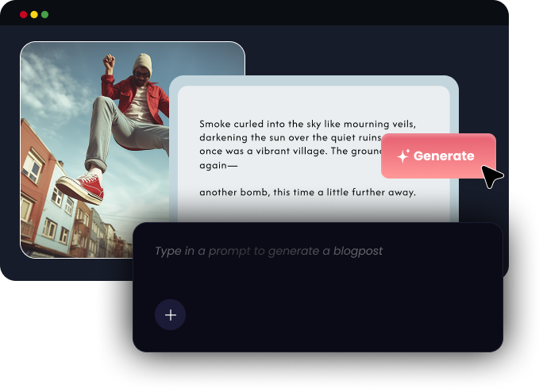Click the line "another bomb, this time"

[x=307, y=192]
